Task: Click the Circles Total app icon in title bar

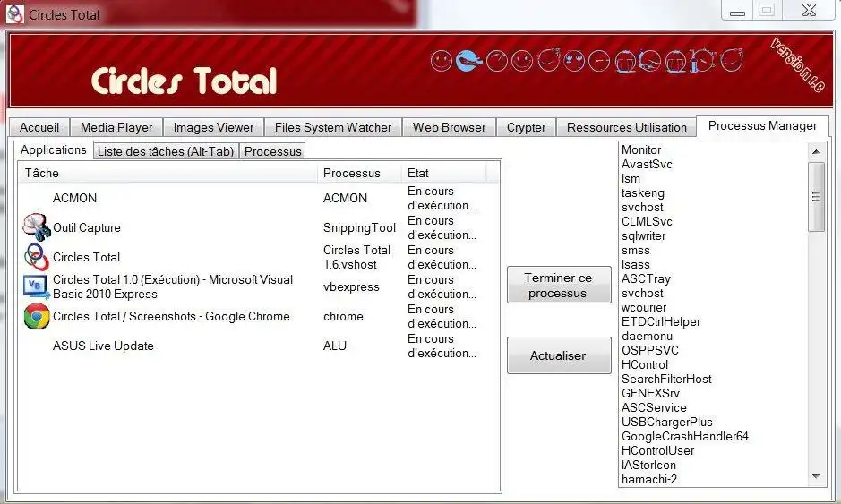Action: 14,14
